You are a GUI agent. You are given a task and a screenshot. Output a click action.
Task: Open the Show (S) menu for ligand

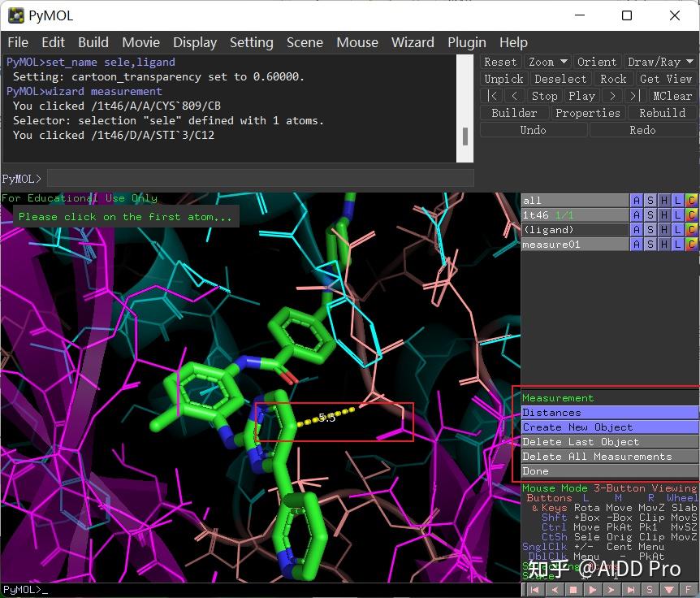point(650,230)
